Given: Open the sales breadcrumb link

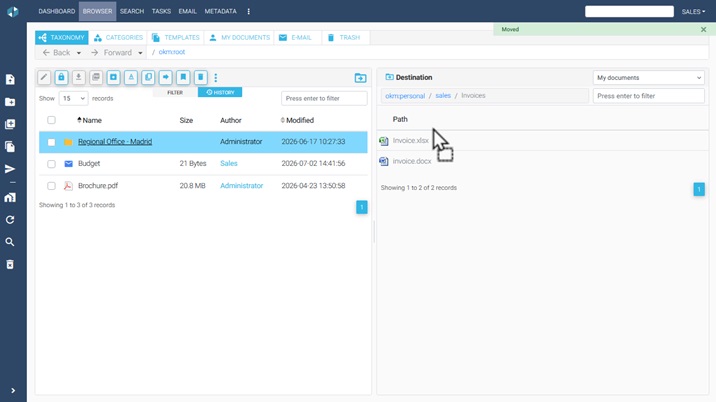Looking at the screenshot, I should pyautogui.click(x=443, y=95).
